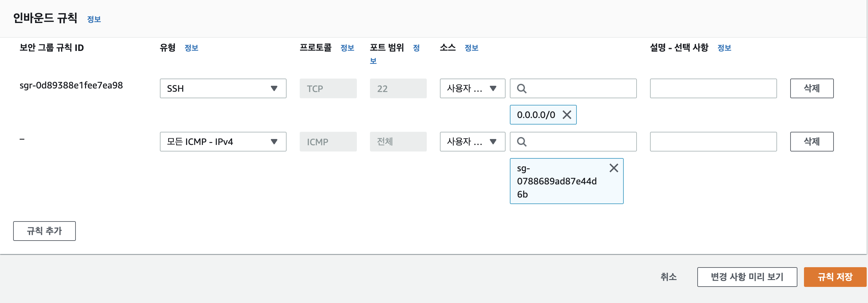The width and height of the screenshot is (868, 303).
Task: Click the 인바운드 규칙 heading
Action: point(45,18)
